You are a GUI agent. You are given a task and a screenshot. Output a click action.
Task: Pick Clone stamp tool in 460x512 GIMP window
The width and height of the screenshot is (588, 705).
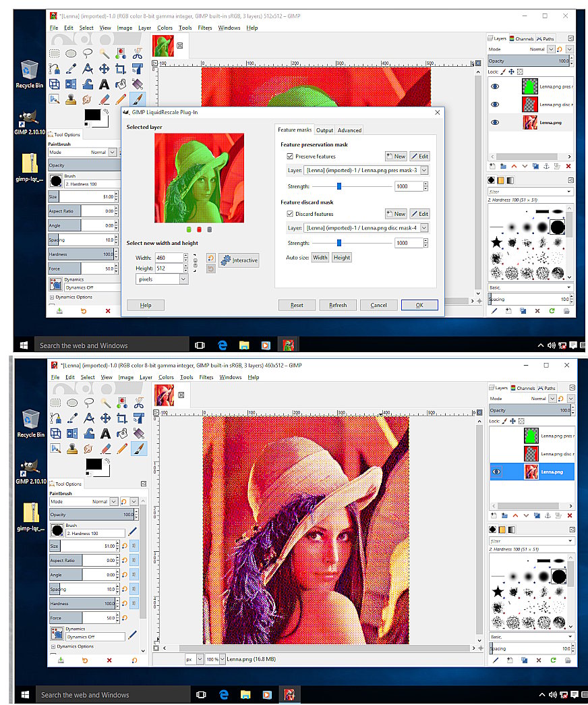point(72,449)
